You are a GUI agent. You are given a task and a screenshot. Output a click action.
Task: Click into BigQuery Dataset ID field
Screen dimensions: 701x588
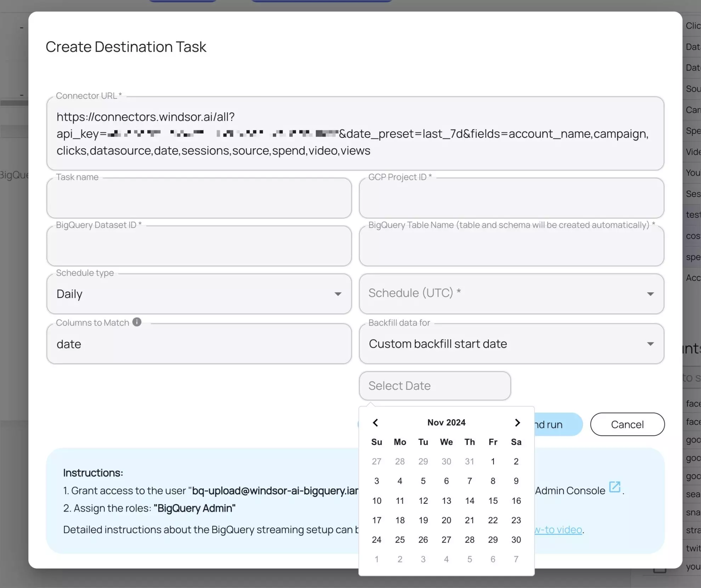coord(199,246)
